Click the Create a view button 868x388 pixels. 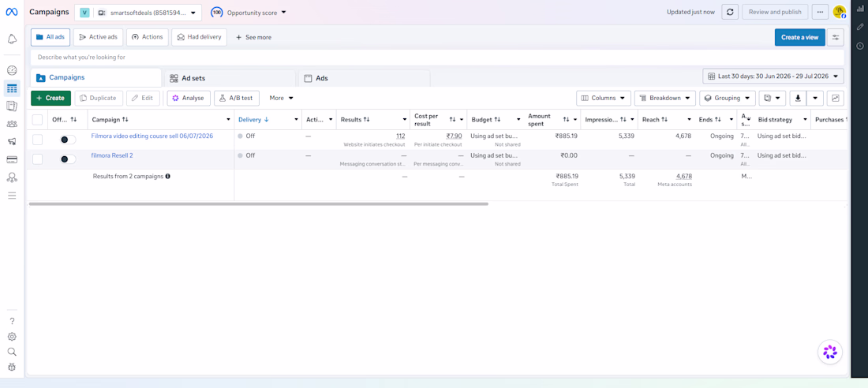coord(800,38)
